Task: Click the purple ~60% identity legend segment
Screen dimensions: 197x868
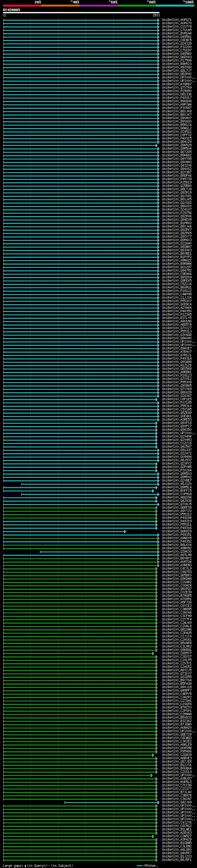Action: coord(99,6)
